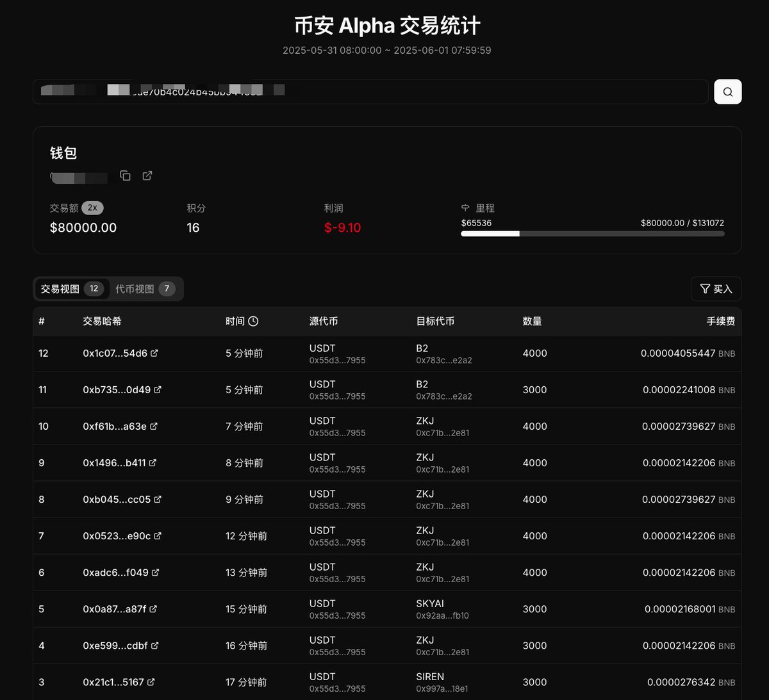Open transaction hash 0xb045...cc05
769x700 pixels.
pos(116,499)
